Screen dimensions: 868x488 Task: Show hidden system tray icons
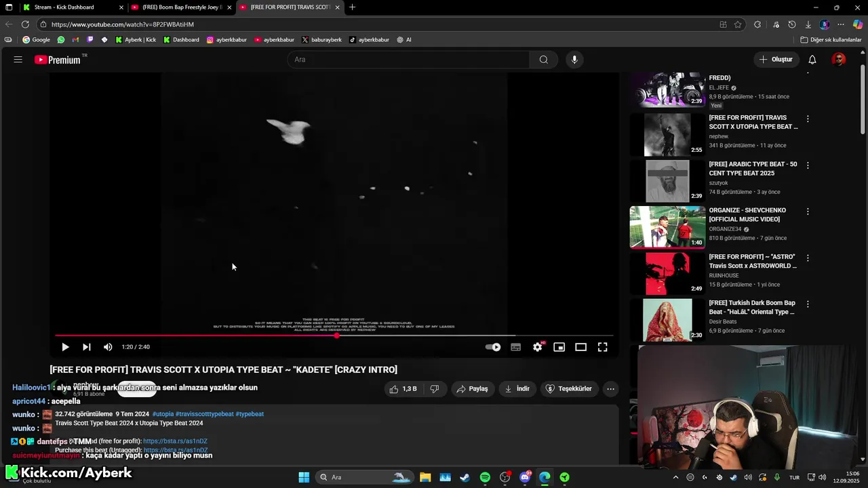point(675,477)
